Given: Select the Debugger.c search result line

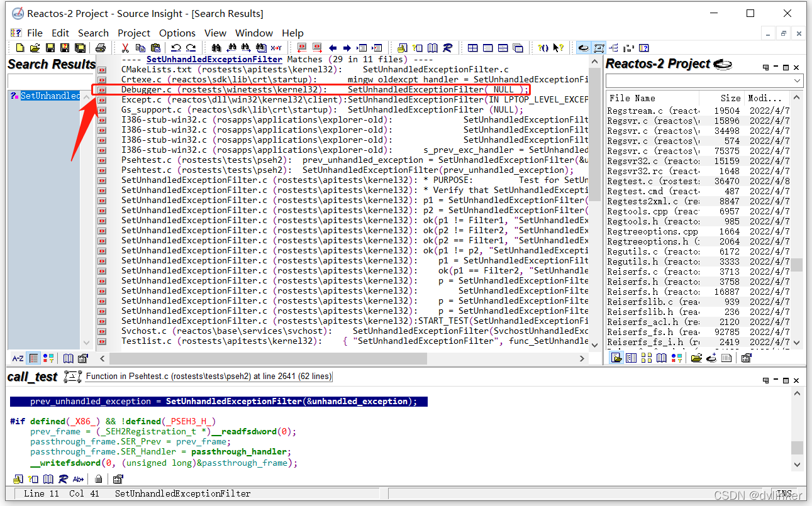Looking at the screenshot, I should pyautogui.click(x=325, y=90).
